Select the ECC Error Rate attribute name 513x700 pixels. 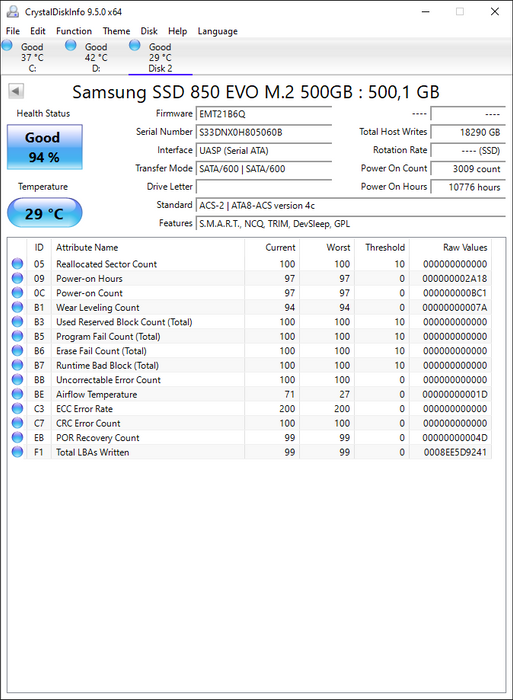(84, 409)
